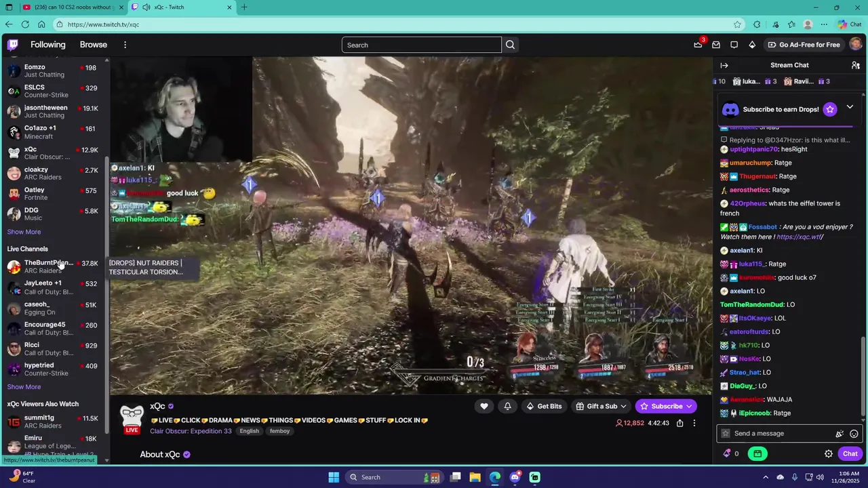Bookmark page with the star icon
Viewport: 868px width, 488px height.
737,24
